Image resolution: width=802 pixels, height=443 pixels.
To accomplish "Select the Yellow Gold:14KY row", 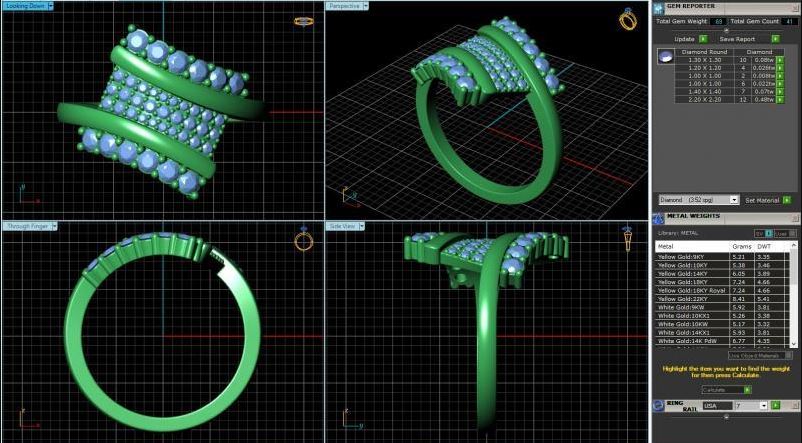I will pos(722,274).
